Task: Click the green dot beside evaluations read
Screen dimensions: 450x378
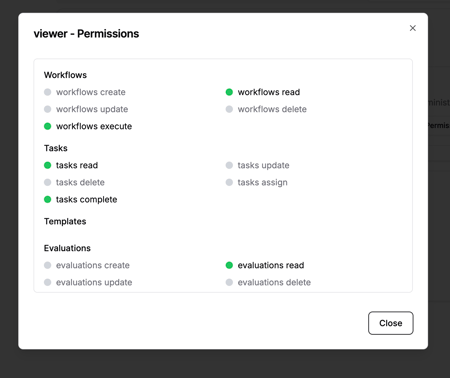Action: point(229,265)
